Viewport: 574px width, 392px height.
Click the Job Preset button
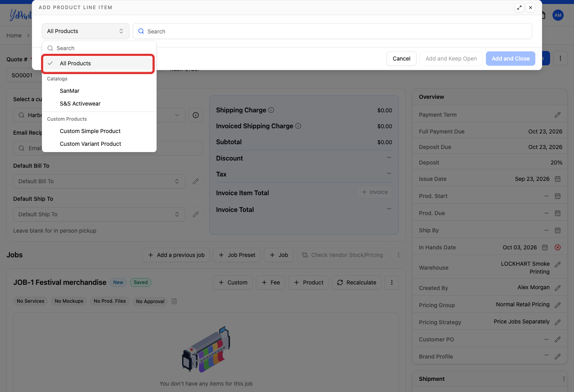click(x=237, y=255)
